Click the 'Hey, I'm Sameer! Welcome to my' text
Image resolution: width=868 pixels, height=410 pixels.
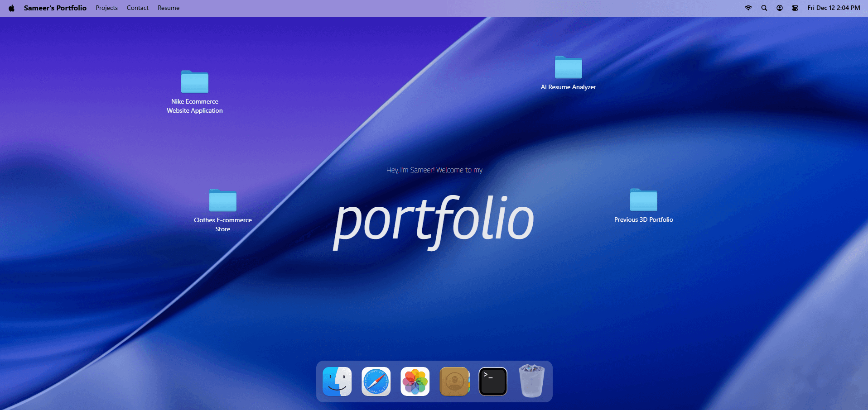(434, 170)
